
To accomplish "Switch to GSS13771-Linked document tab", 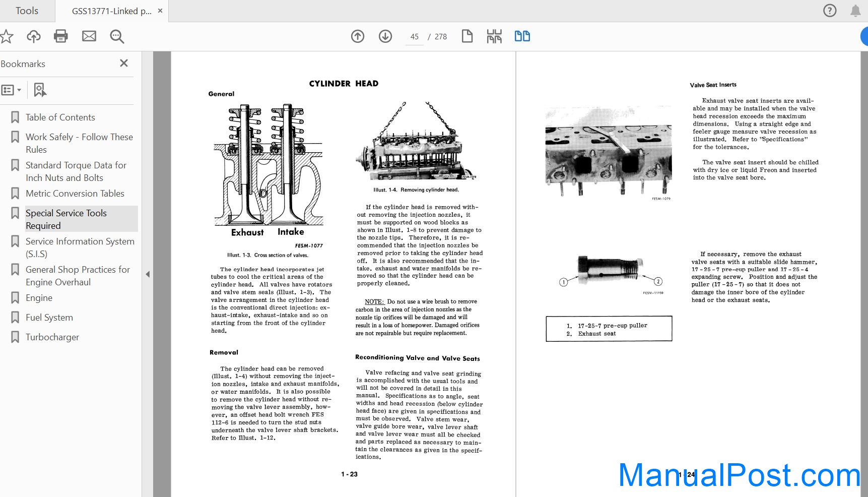I will tap(111, 11).
